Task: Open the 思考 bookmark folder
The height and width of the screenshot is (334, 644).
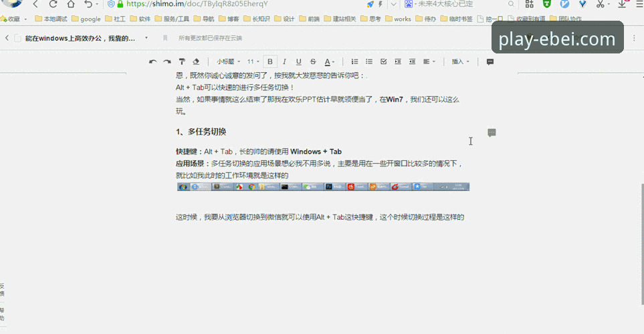Action: (371, 19)
